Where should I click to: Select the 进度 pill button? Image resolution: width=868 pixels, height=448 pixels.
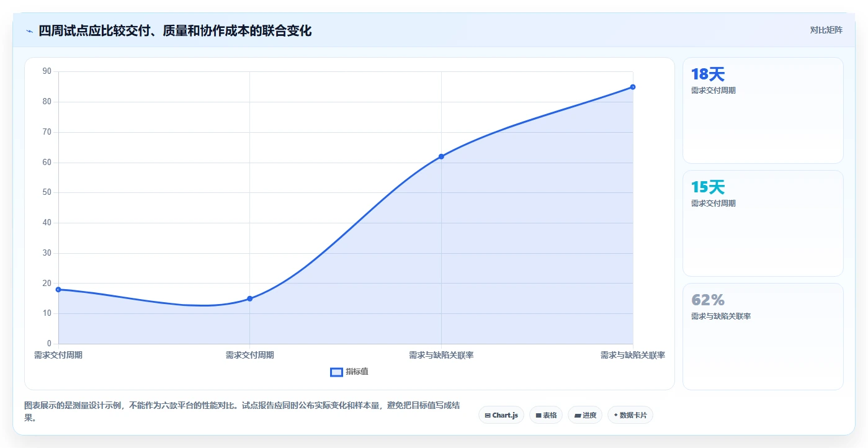[x=585, y=415]
